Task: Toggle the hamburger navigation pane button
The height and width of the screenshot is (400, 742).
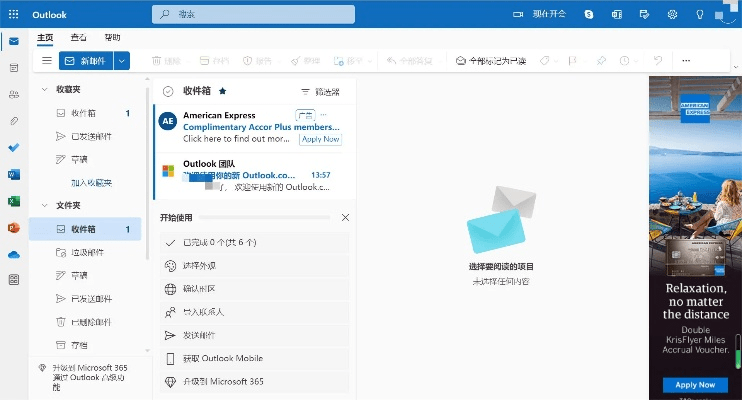Action: pos(46,61)
